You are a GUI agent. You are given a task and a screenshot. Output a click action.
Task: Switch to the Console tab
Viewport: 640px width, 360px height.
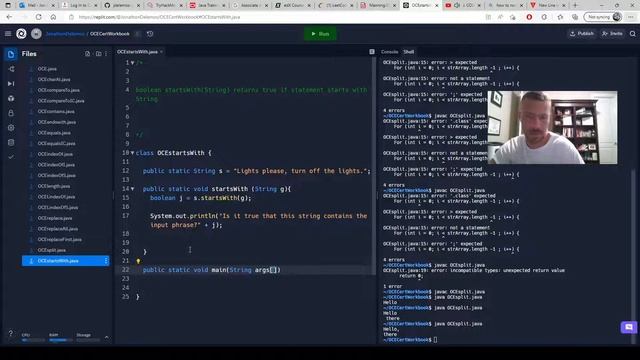click(389, 52)
